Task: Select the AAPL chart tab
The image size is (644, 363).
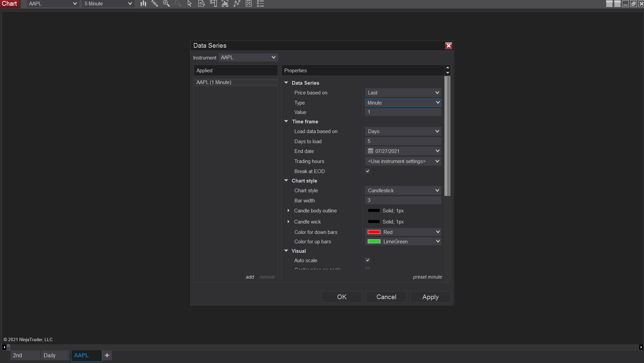Action: pos(86,355)
